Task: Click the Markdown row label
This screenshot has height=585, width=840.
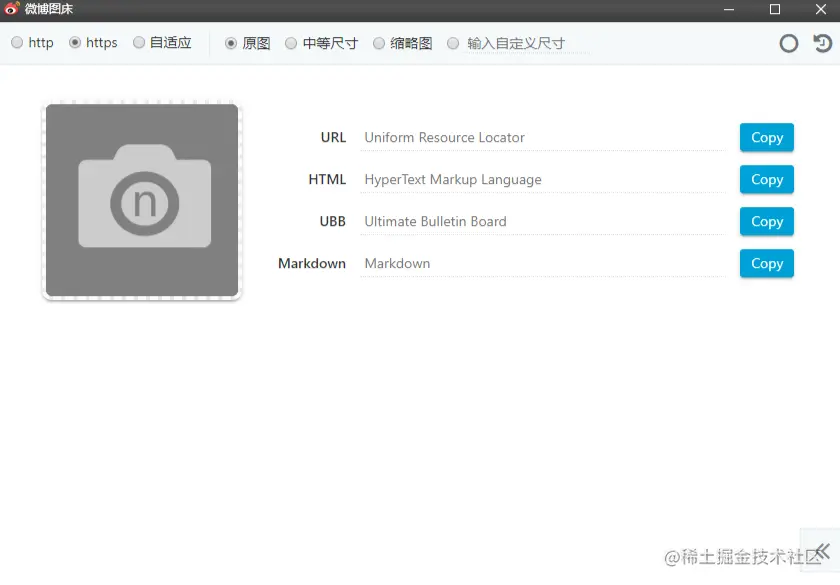Action: coord(312,264)
